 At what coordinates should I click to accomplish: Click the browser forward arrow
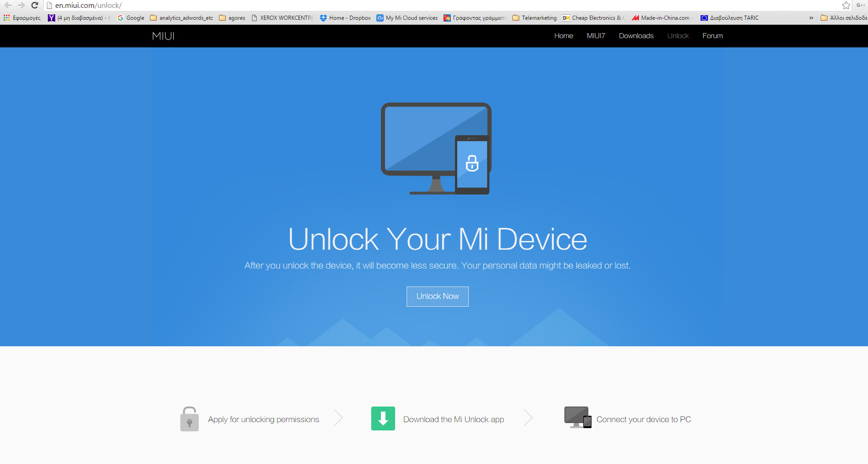tap(21, 5)
